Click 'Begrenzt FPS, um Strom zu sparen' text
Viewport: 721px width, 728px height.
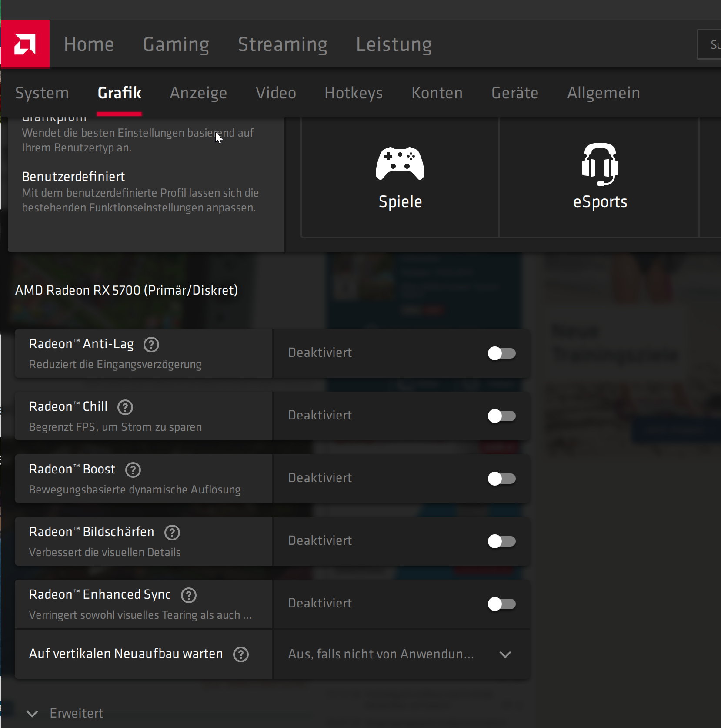point(115,427)
